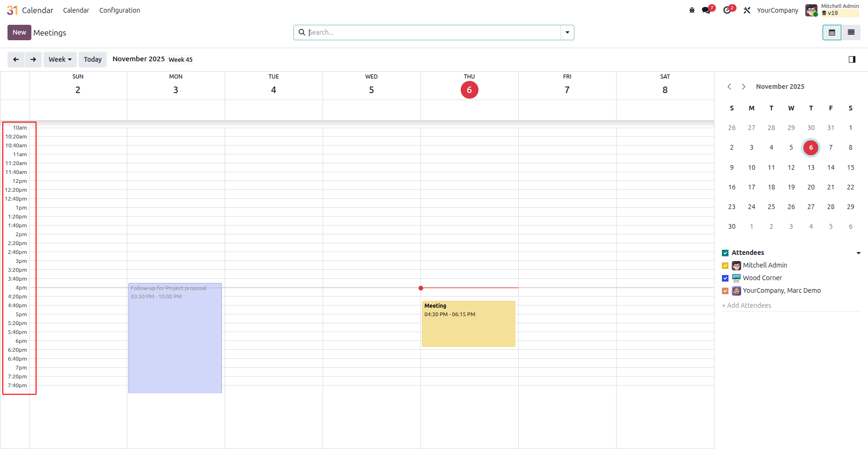Click Marc Demo attendee avatar

(736, 291)
